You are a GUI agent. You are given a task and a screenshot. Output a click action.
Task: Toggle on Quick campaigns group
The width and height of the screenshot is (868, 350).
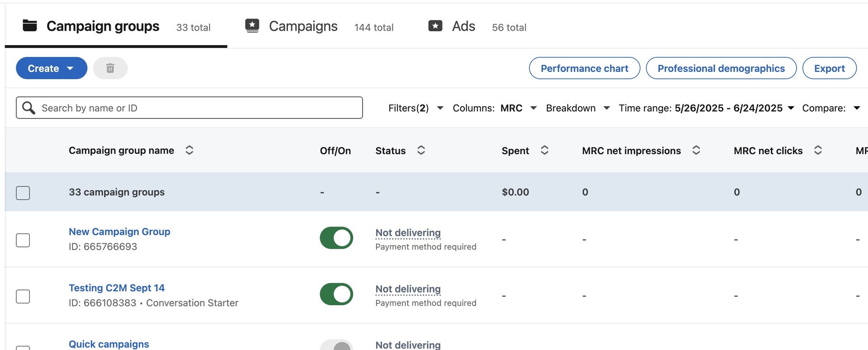coord(336,345)
